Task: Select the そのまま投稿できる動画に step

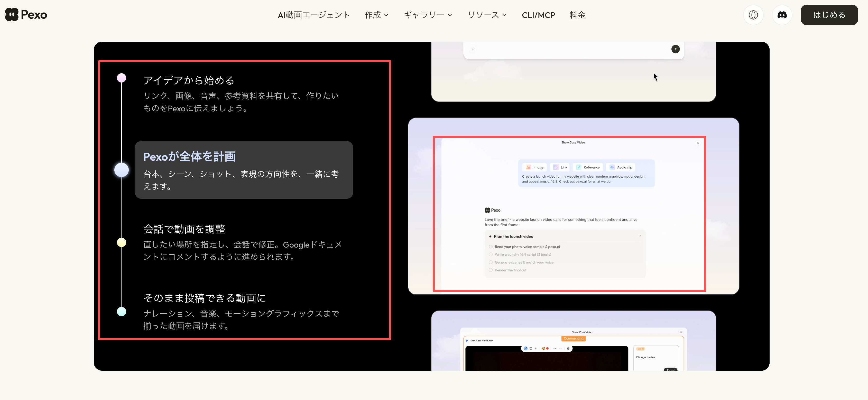Action: (x=241, y=312)
